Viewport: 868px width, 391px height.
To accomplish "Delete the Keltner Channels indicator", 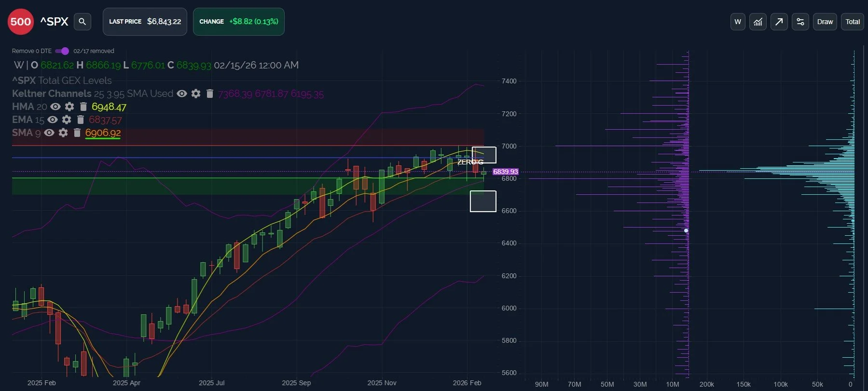I will point(209,94).
